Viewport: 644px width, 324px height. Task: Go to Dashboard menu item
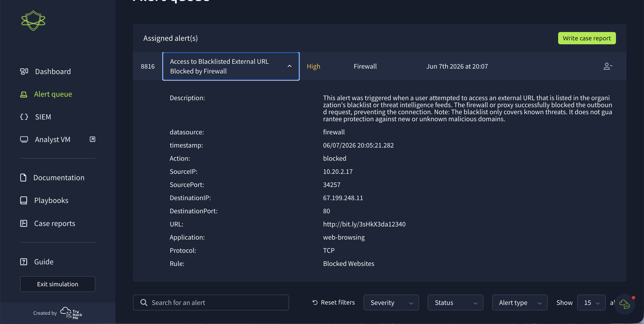pyautogui.click(x=53, y=71)
